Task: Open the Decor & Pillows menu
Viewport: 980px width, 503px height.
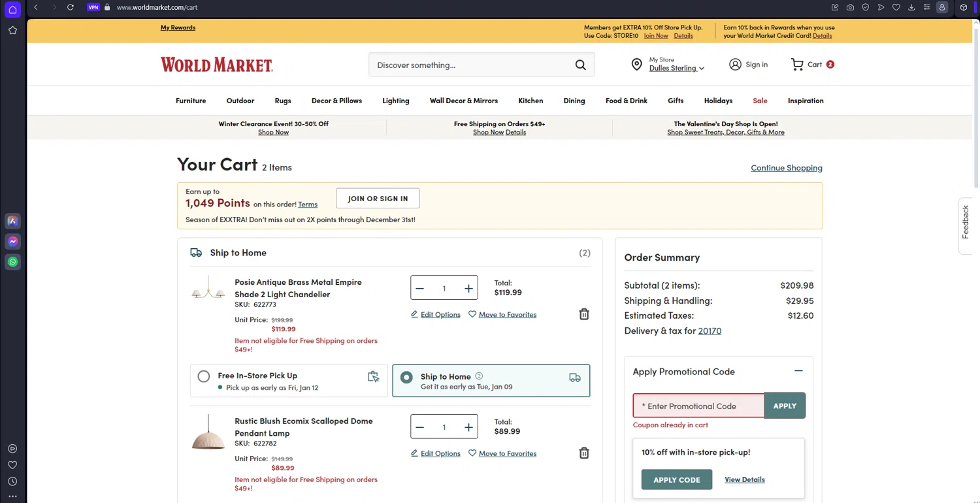Action: click(336, 101)
